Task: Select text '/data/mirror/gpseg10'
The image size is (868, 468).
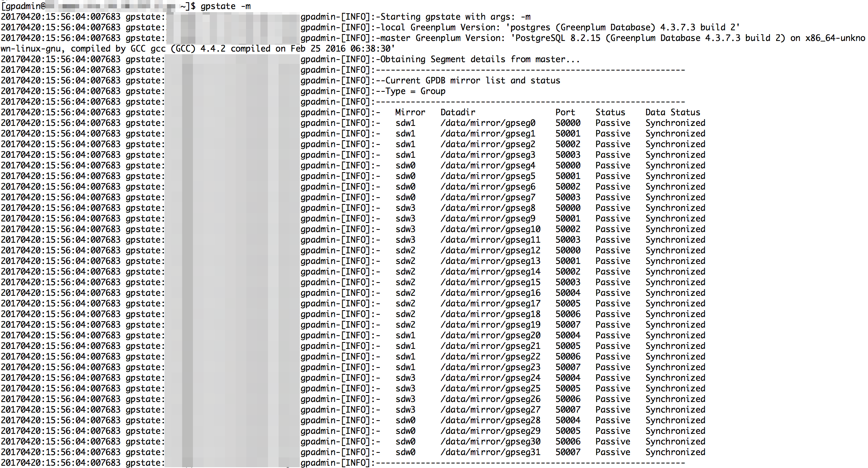Action: (490, 229)
